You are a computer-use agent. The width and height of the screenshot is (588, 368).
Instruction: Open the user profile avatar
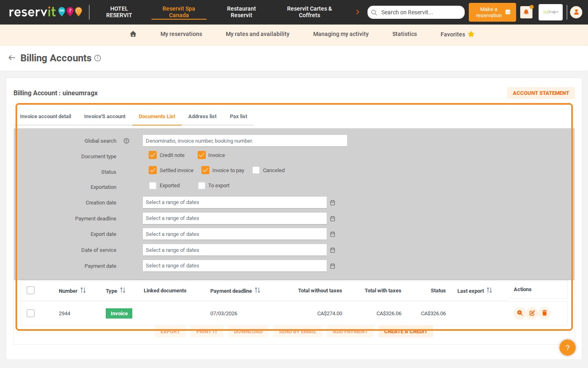coord(576,12)
